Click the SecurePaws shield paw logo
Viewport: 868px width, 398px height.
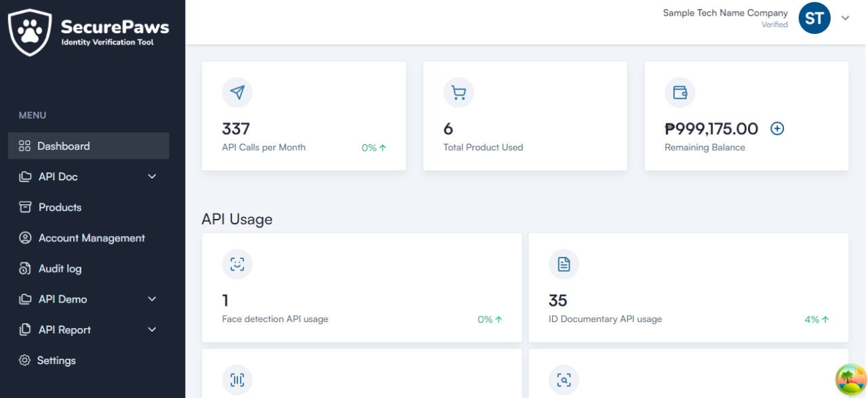click(x=30, y=32)
